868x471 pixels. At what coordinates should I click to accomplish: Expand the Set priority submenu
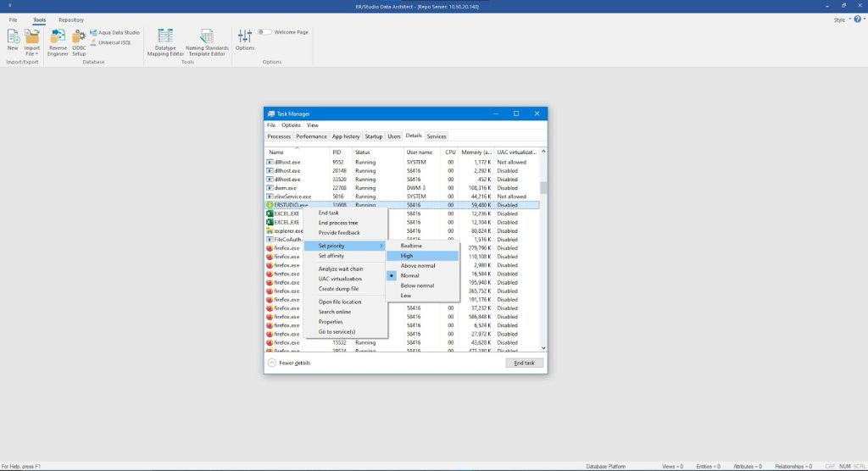346,246
